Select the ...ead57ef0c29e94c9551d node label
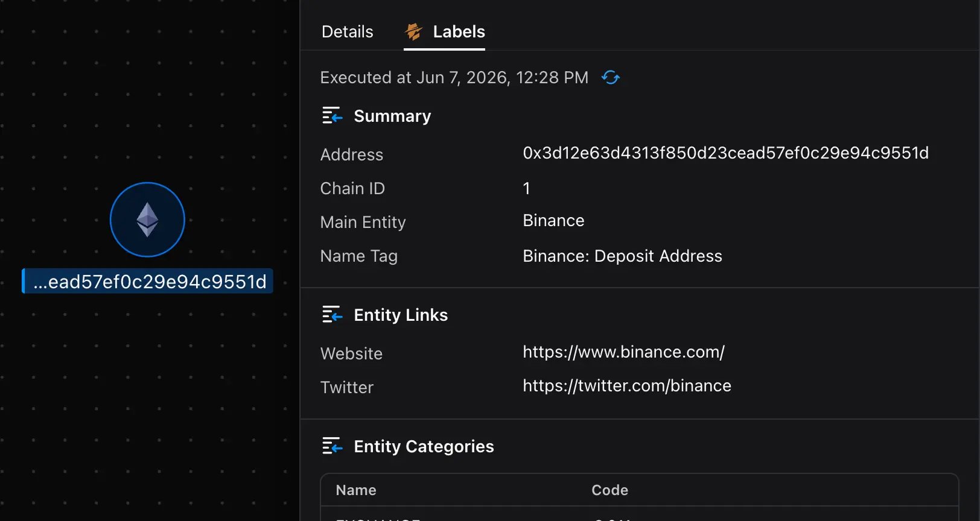Viewport: 980px width, 521px height. click(148, 282)
